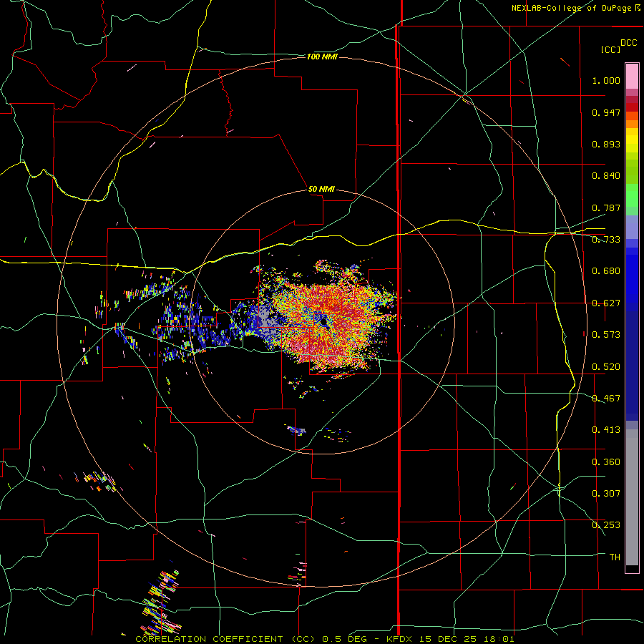This screenshot has width=644, height=644.
Task: Click the [CC] units label
Action: click(610, 49)
